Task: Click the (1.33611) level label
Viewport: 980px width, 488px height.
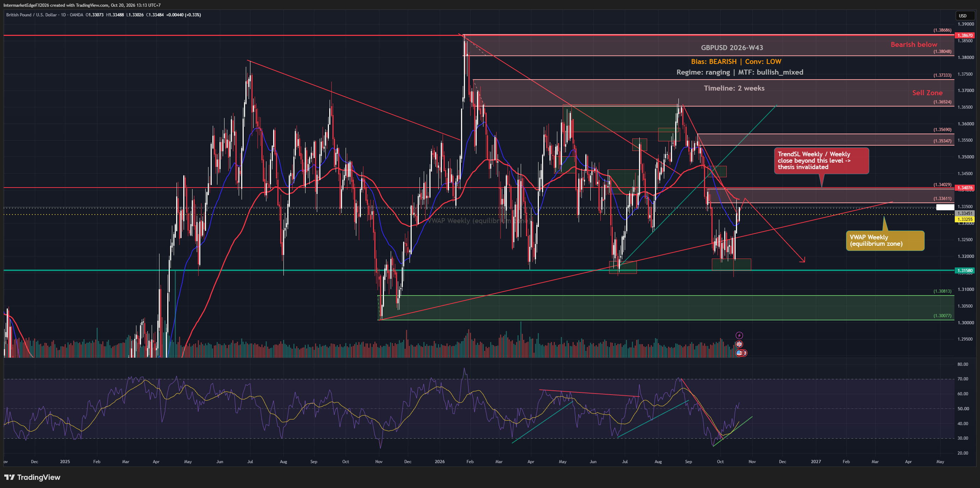Action: click(x=942, y=199)
